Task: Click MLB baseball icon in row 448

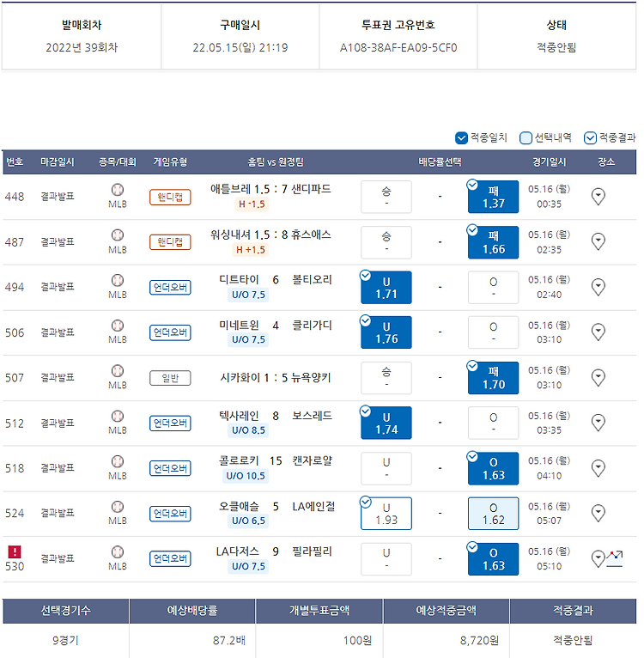Action: 118,190
